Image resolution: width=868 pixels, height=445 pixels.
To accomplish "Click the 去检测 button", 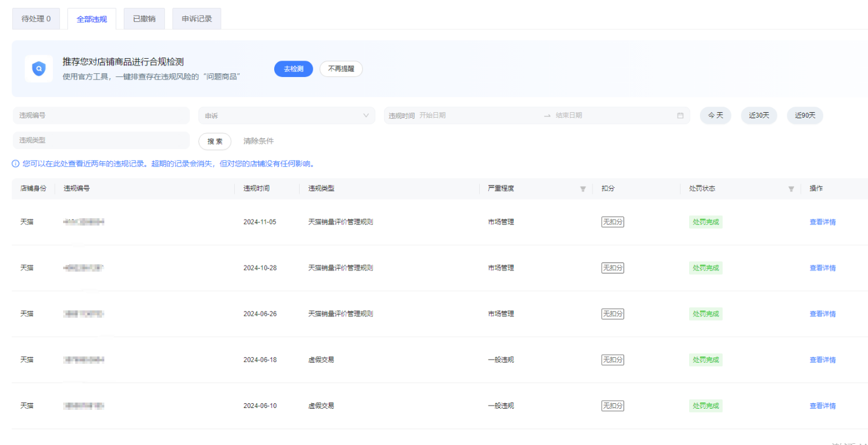I will 294,69.
